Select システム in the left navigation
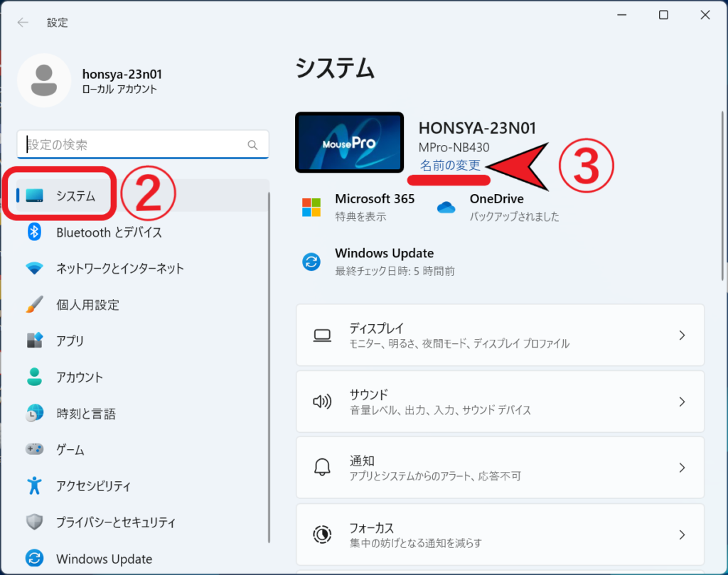 (75, 196)
